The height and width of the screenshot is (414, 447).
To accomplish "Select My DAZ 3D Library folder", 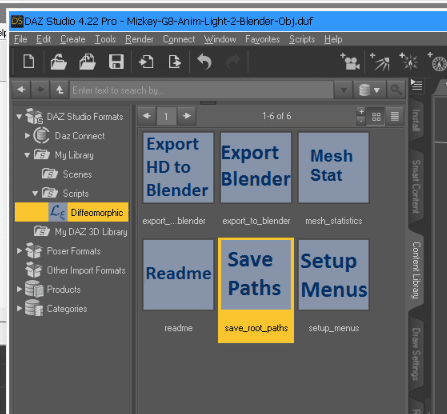I will [x=91, y=232].
